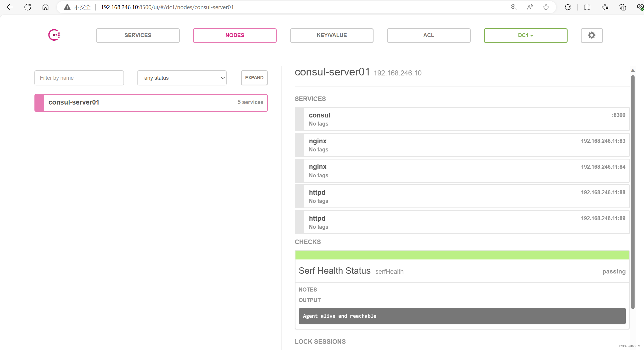Open the collections icon
Viewport: 644px width, 350px height.
pyautogui.click(x=623, y=7)
